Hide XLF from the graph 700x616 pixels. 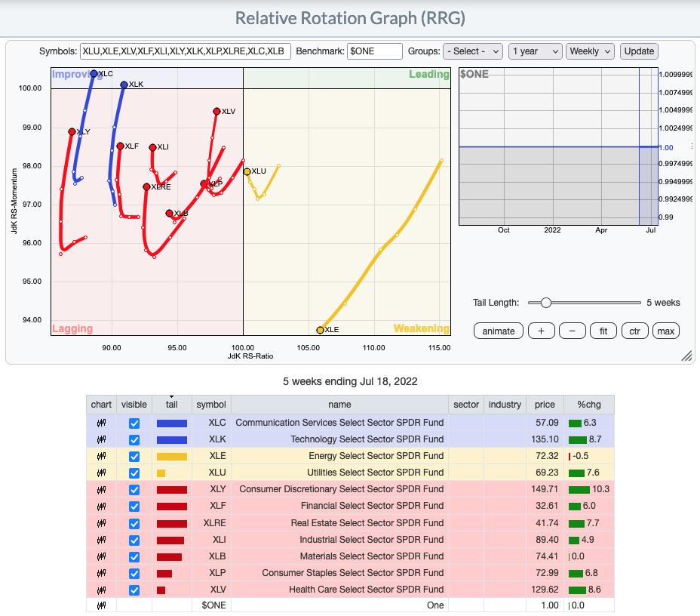pos(134,507)
